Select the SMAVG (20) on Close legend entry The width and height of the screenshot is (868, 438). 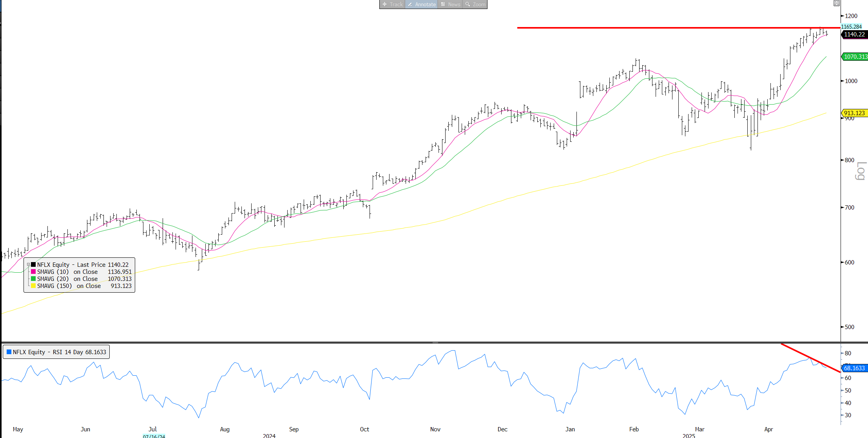pyautogui.click(x=67, y=279)
